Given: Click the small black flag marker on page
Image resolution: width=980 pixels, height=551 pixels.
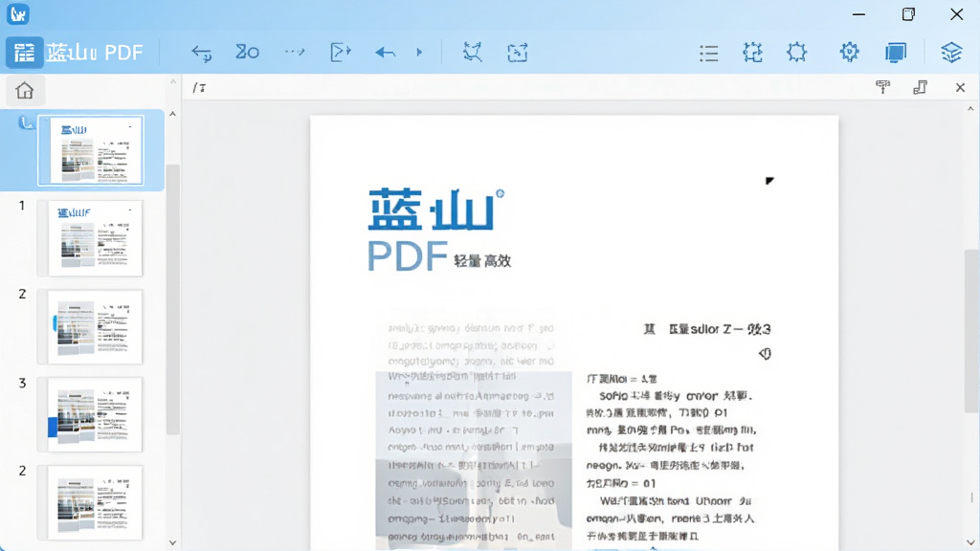Looking at the screenshot, I should 769,181.
